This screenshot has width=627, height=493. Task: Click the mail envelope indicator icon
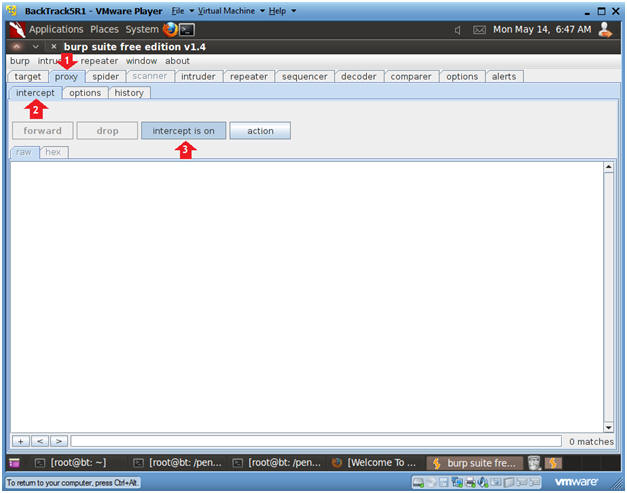click(479, 30)
